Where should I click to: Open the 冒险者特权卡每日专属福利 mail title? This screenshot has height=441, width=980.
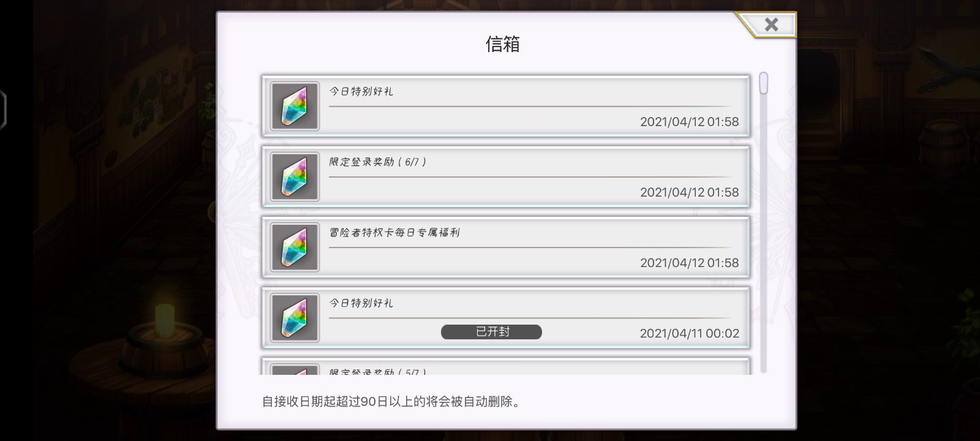394,232
